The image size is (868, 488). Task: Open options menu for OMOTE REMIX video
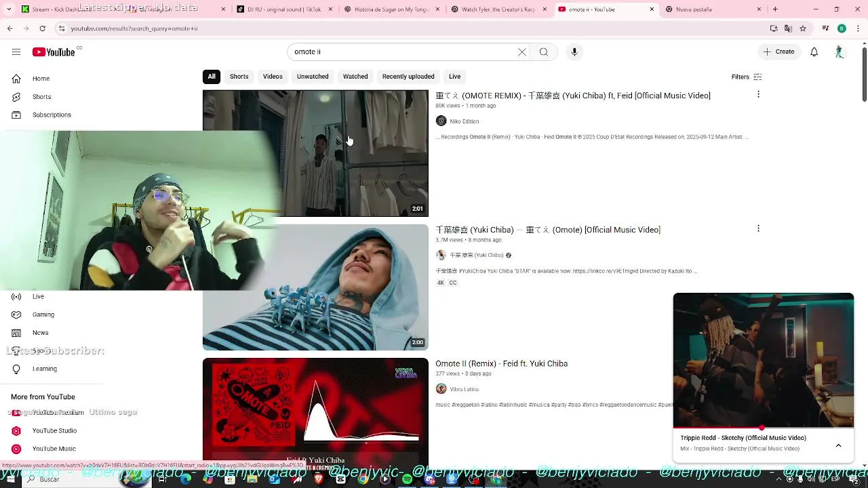click(758, 94)
